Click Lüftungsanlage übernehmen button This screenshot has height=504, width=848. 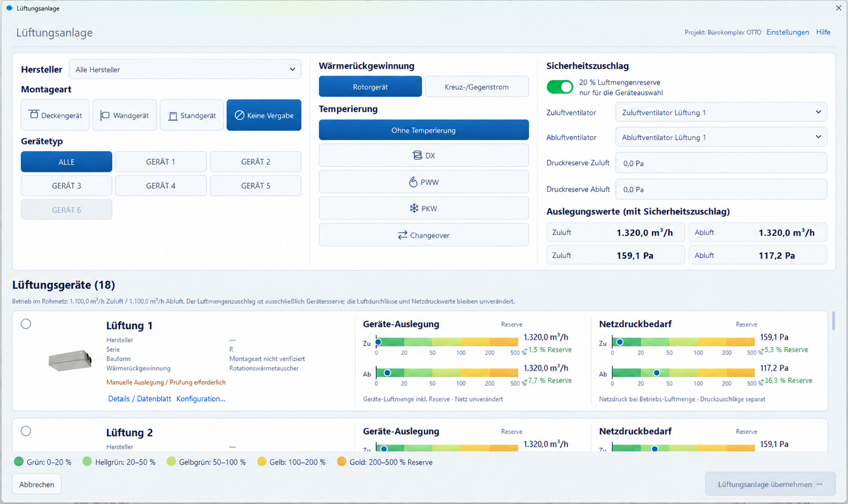[x=770, y=484]
